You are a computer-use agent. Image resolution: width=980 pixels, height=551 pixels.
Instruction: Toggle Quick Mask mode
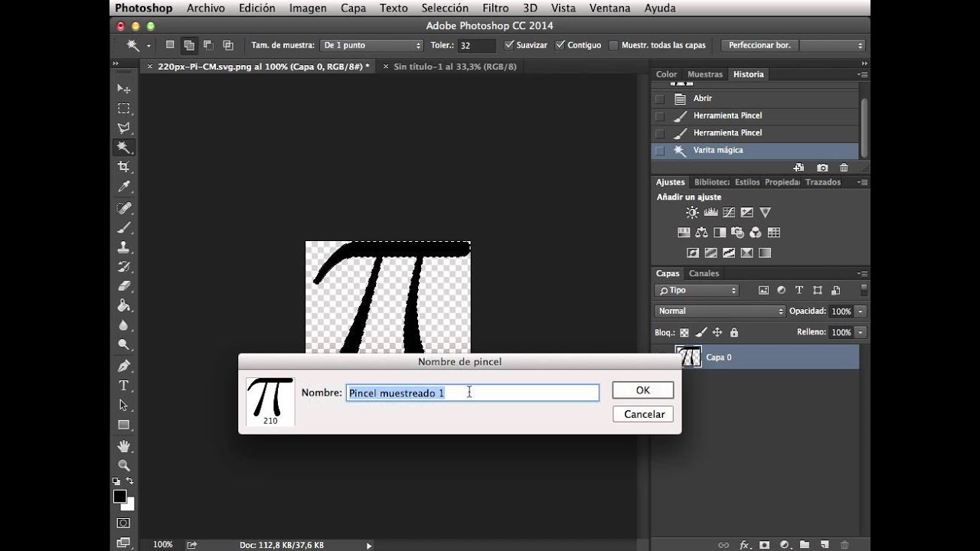pyautogui.click(x=123, y=523)
